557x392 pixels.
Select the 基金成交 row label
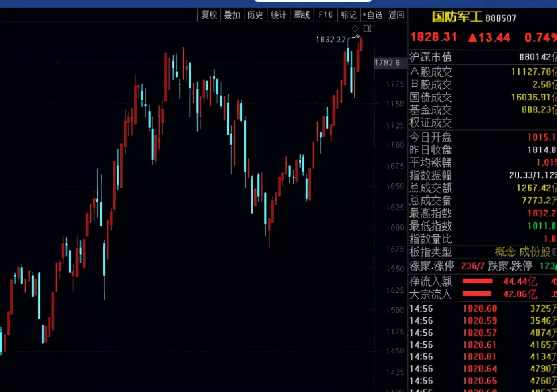click(x=431, y=110)
